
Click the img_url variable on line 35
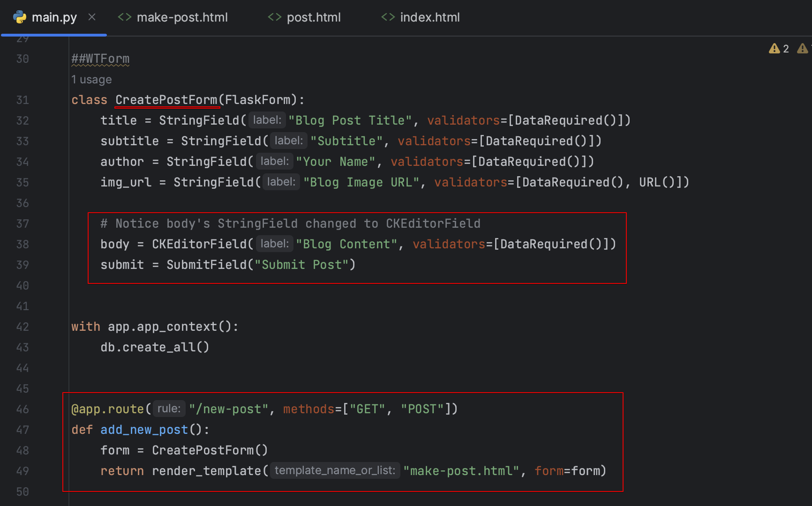pos(126,182)
